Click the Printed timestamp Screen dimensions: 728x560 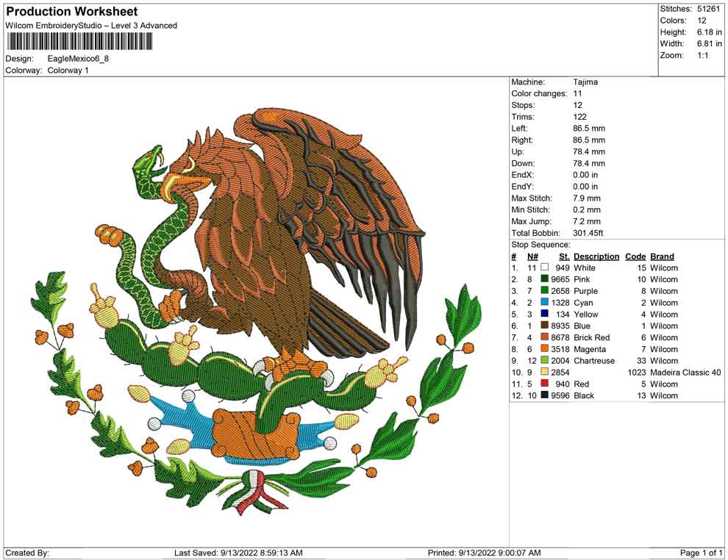[x=484, y=553]
